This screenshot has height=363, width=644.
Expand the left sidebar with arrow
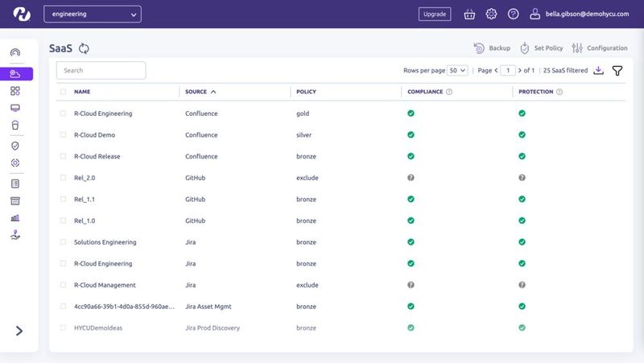[x=19, y=330]
